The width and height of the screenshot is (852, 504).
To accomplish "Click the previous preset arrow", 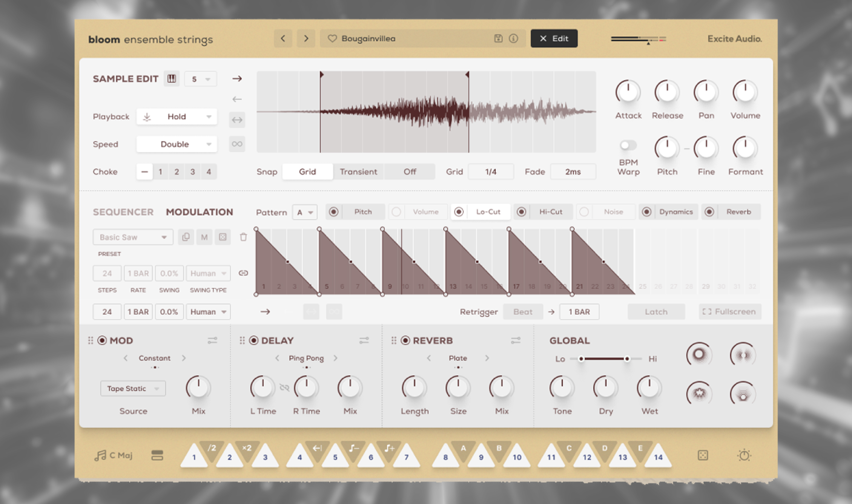I will (283, 38).
